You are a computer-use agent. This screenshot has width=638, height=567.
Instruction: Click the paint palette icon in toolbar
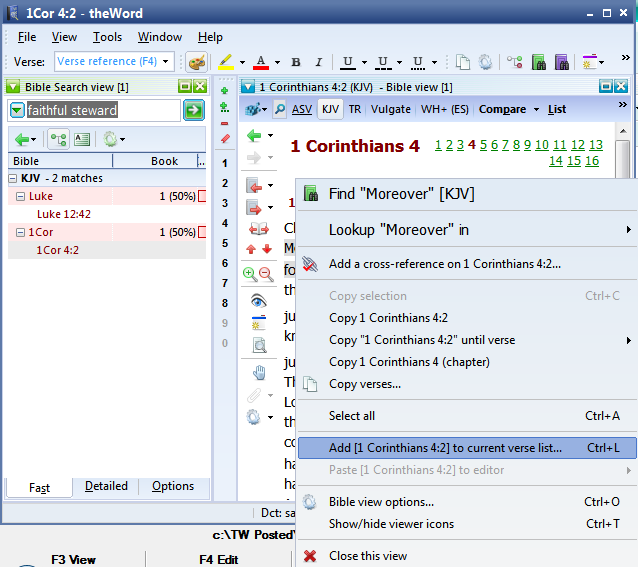[x=197, y=62]
